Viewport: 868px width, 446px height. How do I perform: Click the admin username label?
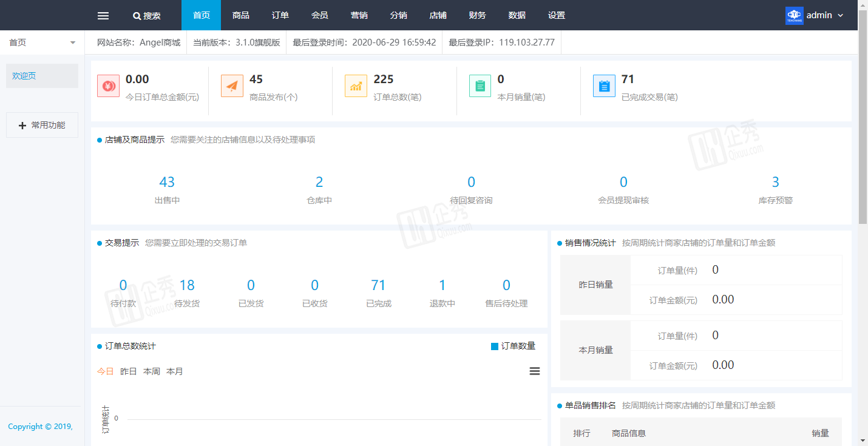point(819,16)
